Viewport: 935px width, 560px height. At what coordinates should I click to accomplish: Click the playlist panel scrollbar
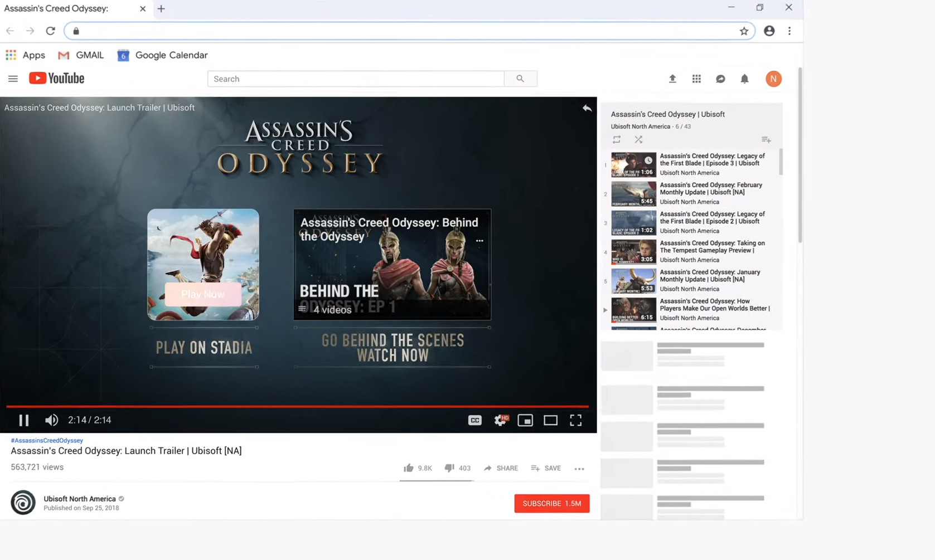[781, 162]
